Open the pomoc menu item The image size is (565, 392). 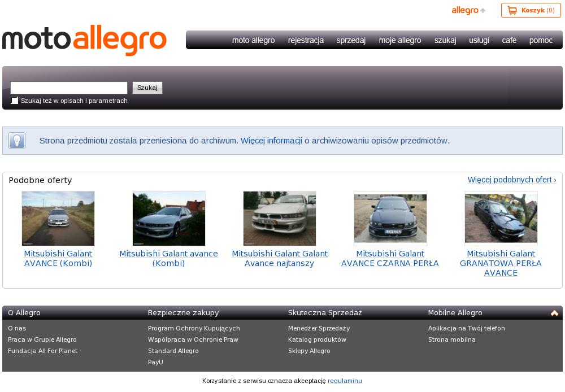point(541,40)
